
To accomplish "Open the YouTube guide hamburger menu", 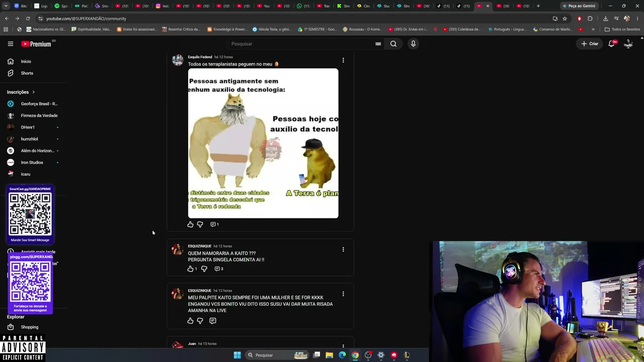I will click(x=11, y=44).
